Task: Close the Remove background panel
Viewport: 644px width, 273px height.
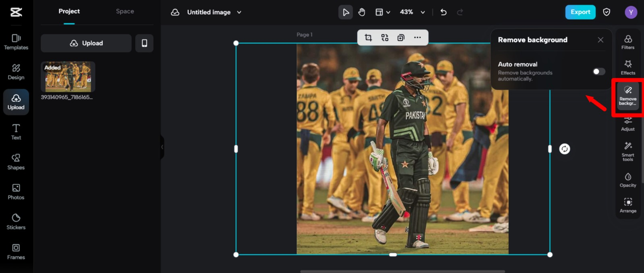Action: pyautogui.click(x=600, y=40)
